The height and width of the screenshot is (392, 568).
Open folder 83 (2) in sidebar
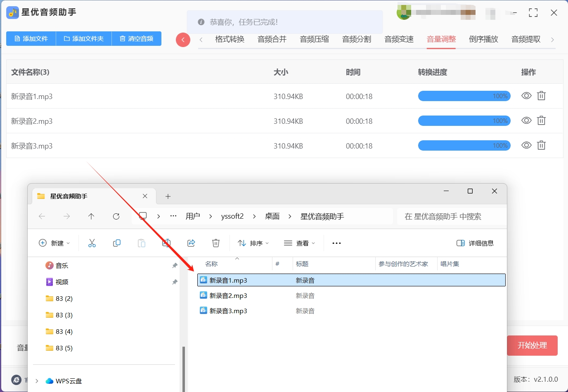pos(59,298)
